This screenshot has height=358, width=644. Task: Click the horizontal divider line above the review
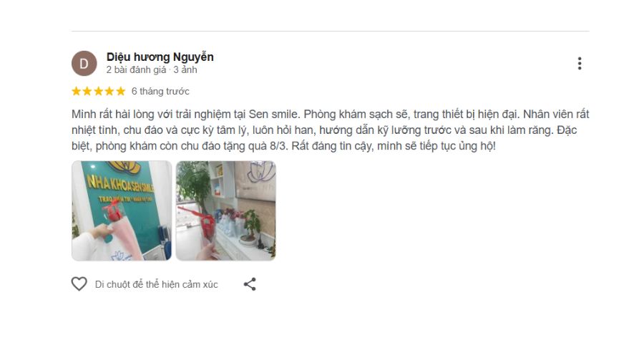[330, 31]
